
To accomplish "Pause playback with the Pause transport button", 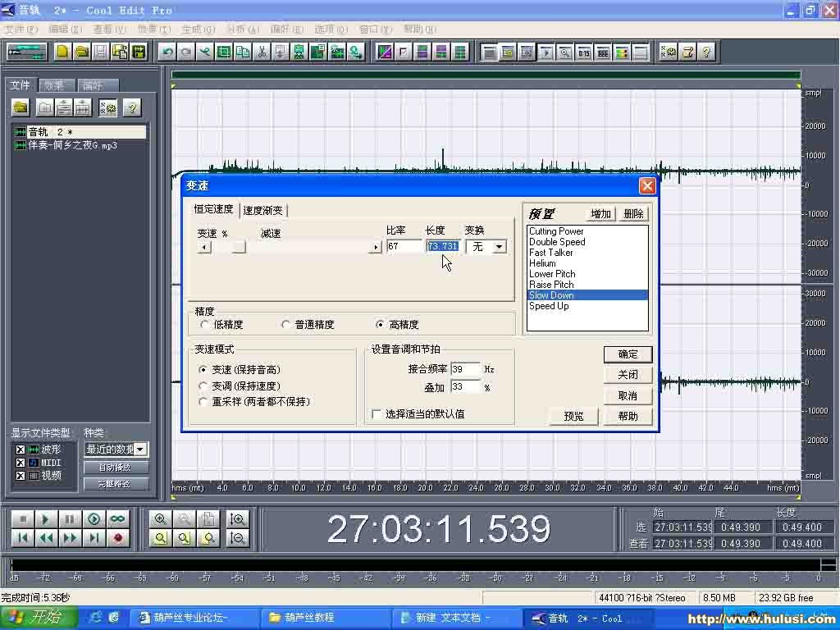I will pos(70,518).
